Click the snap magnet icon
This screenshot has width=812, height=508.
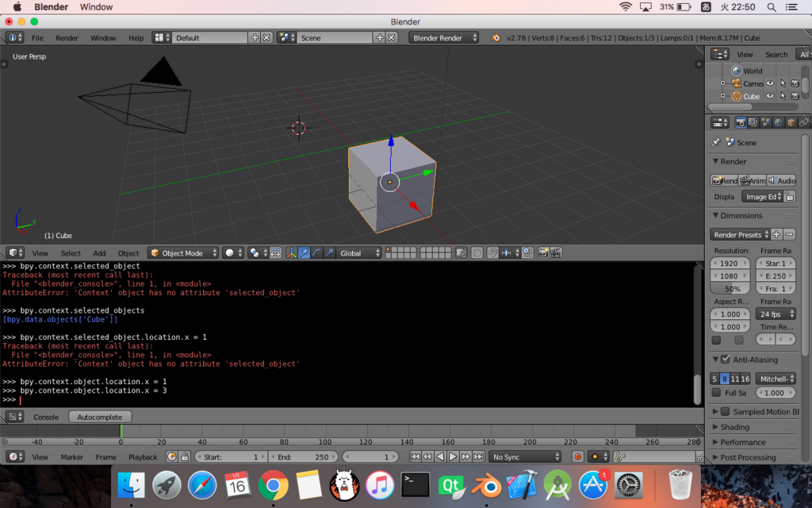point(492,253)
